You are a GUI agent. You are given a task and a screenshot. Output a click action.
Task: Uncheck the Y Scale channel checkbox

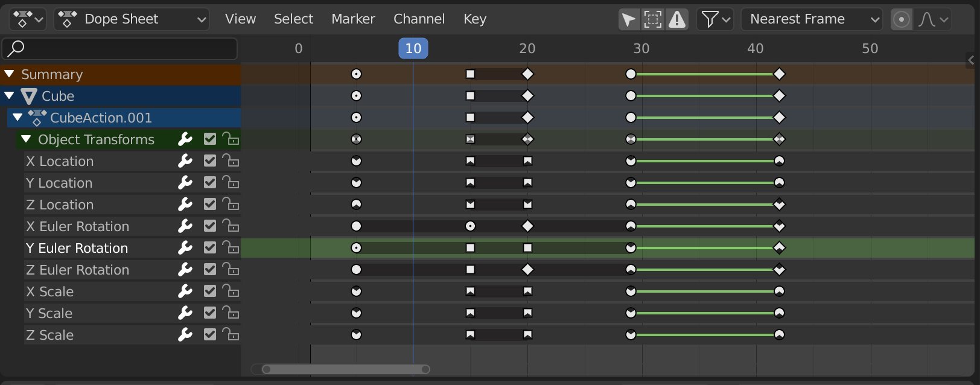210,313
